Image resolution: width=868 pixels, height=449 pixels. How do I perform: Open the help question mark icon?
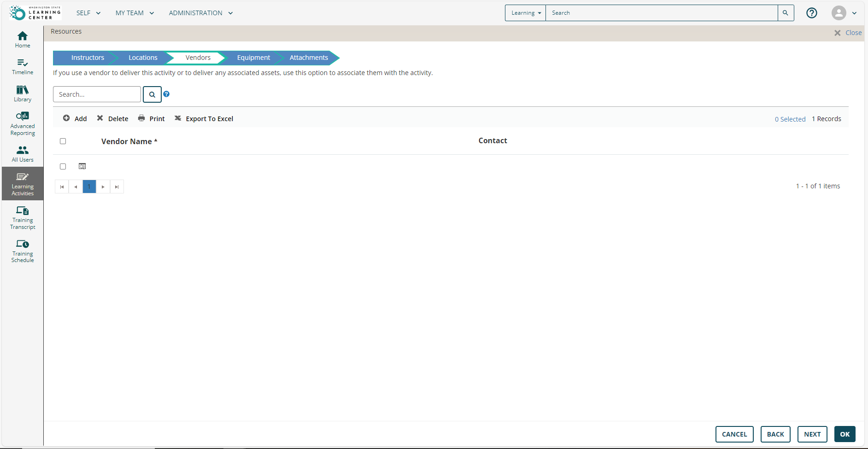pos(812,13)
